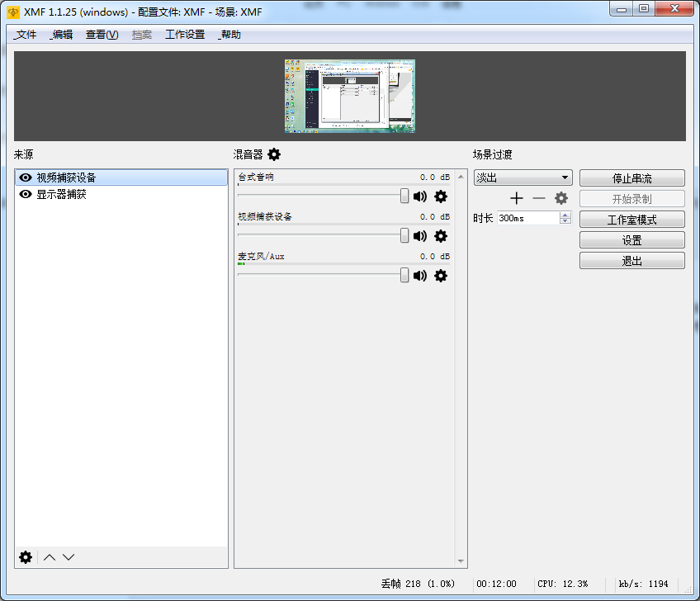Click the gear icon for 台式音响 audio
Image resolution: width=700 pixels, height=601 pixels.
click(x=441, y=196)
